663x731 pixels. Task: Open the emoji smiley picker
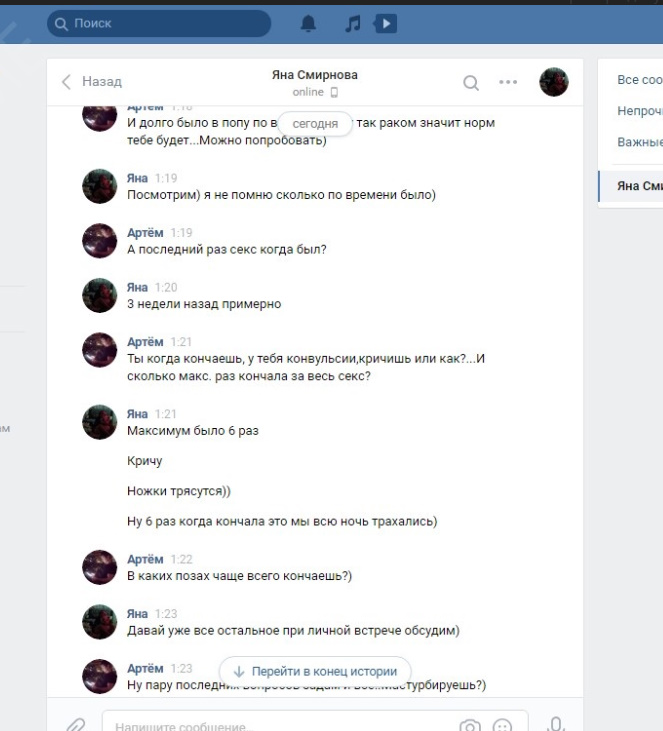pyautogui.click(x=502, y=725)
